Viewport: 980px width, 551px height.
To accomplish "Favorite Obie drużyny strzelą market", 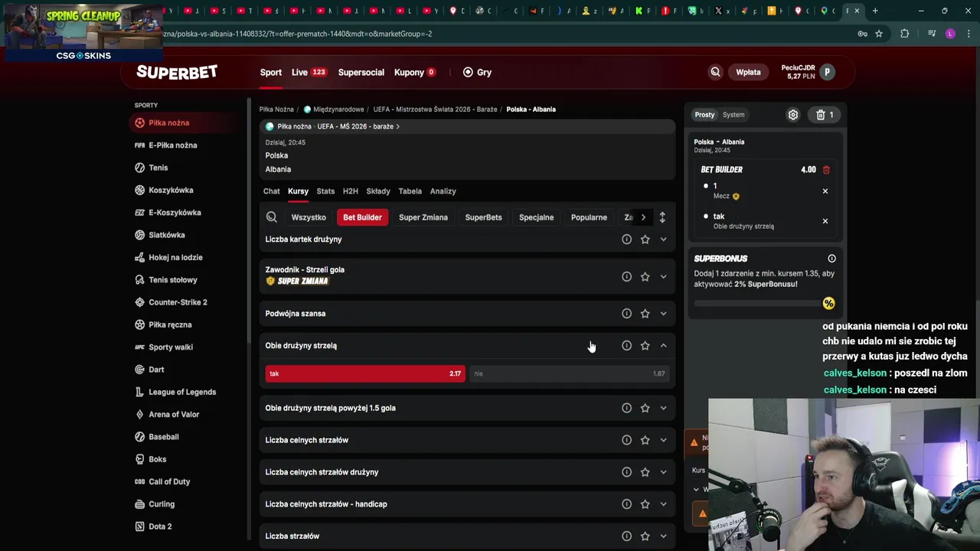I will point(645,346).
